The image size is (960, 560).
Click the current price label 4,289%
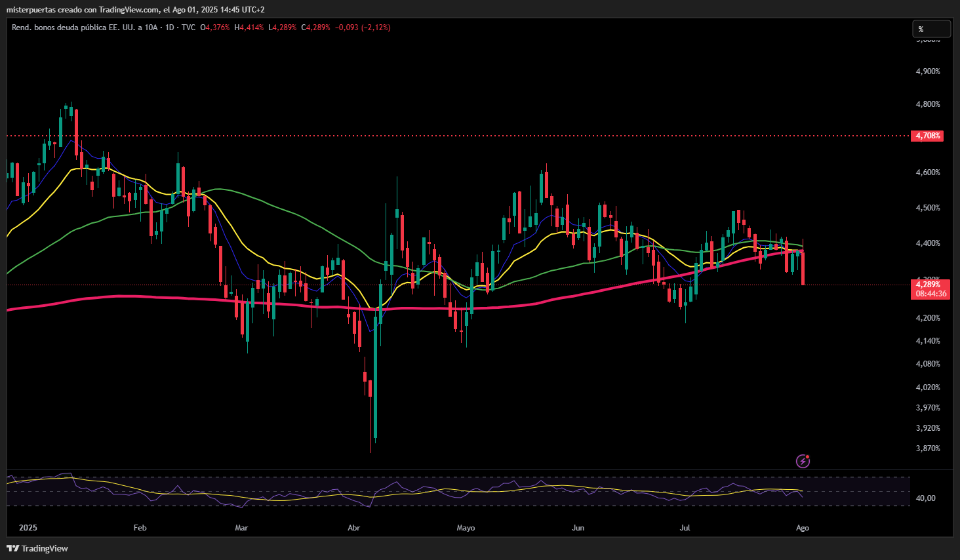(x=927, y=285)
